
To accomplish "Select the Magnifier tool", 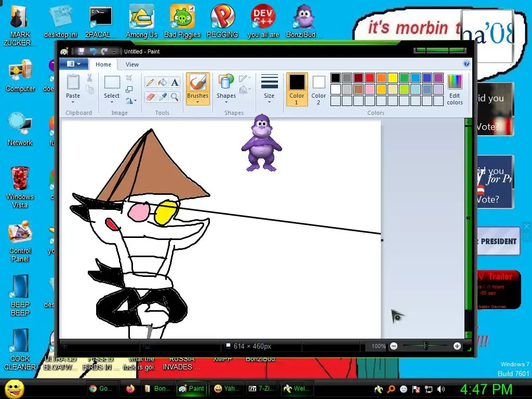I will tap(175, 97).
